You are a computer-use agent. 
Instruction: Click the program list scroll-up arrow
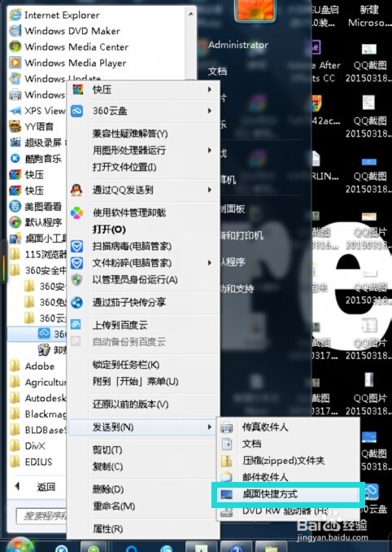pyautogui.click(x=190, y=14)
